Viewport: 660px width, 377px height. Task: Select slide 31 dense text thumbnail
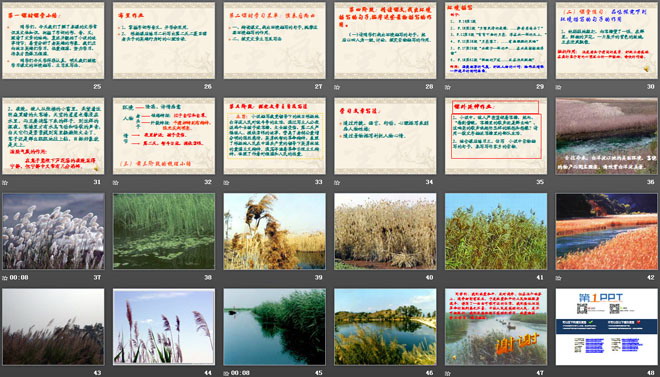(53, 136)
